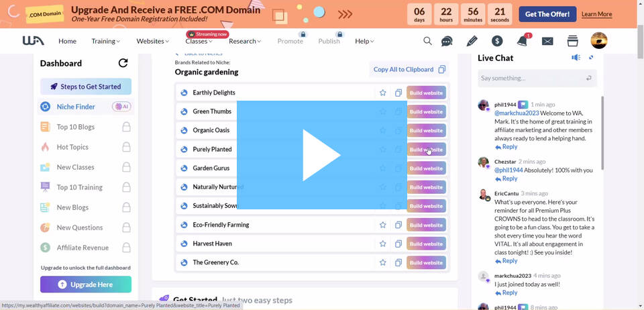Mute live chat with speaker icon
Screen dimensions: 644x310
[x=576, y=58]
